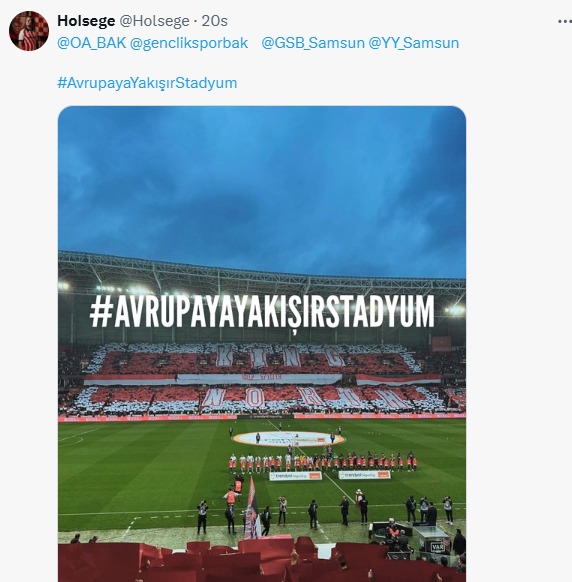Open the @GSB_Samsun mention

tap(313, 43)
